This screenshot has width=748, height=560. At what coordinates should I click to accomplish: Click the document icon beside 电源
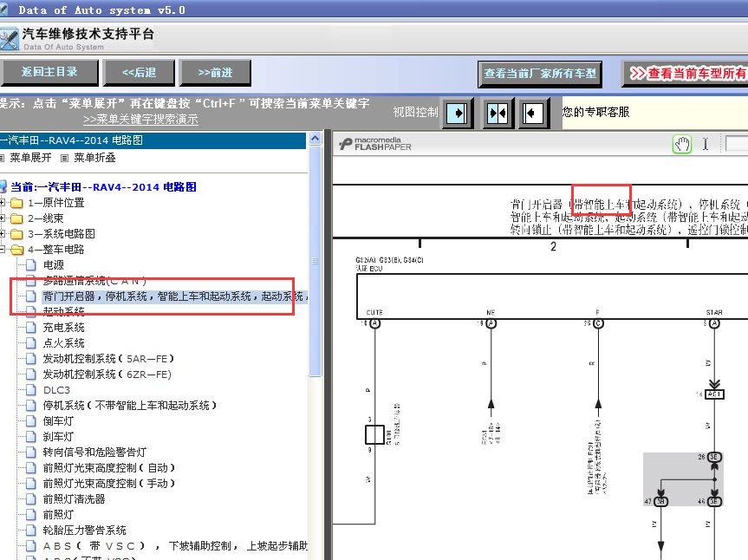[30, 265]
